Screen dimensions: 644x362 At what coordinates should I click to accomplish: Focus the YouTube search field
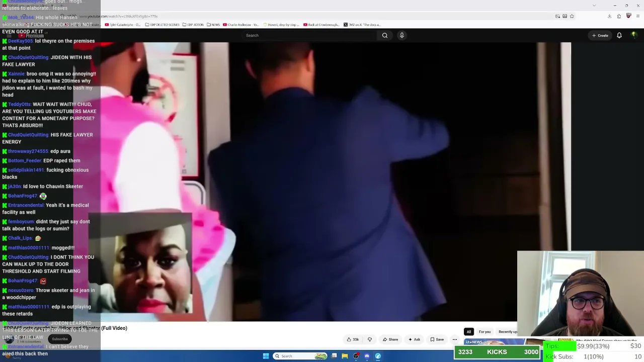(309, 35)
